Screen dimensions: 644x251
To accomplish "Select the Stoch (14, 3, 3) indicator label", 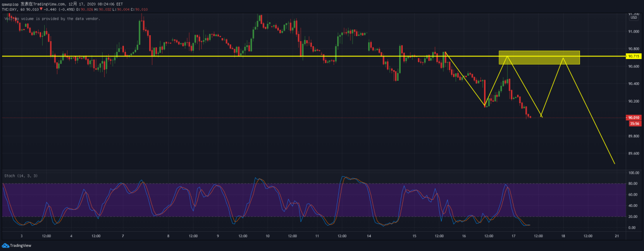I will (x=20, y=176).
